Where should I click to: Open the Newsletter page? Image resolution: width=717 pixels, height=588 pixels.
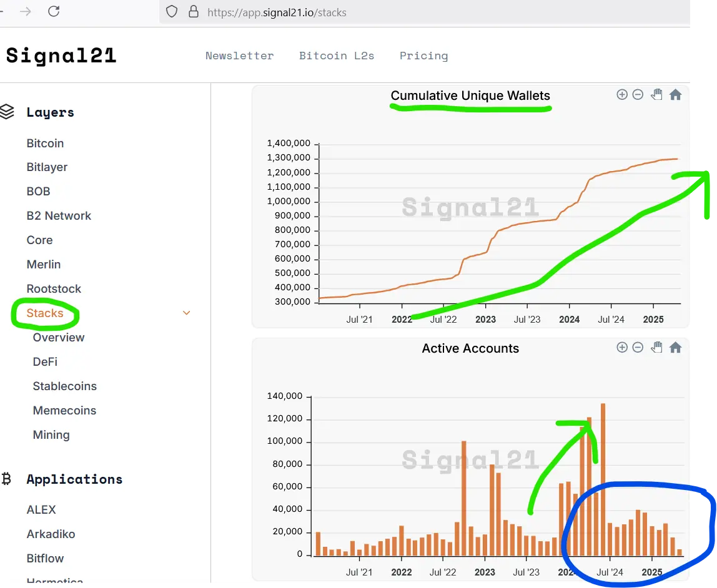[240, 56]
